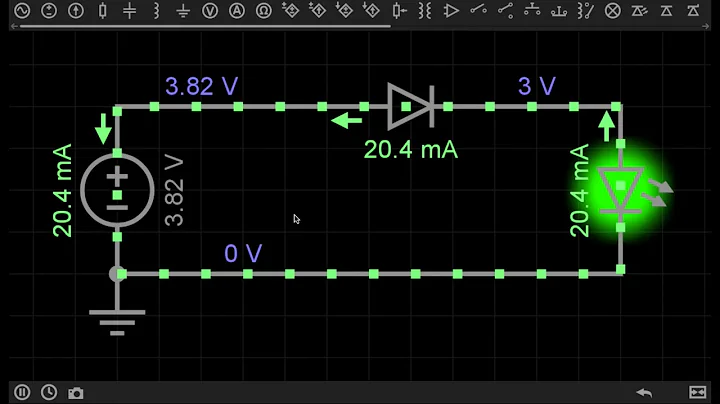The width and height of the screenshot is (720, 404).
Task: Click the source's 20.4 mA current label
Action: [x=62, y=191]
